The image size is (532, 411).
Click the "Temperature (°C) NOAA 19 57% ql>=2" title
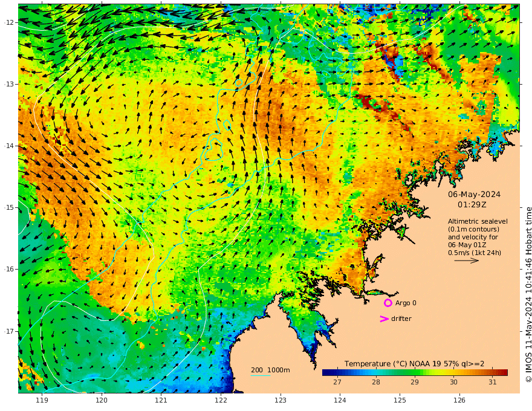[x=414, y=363]
